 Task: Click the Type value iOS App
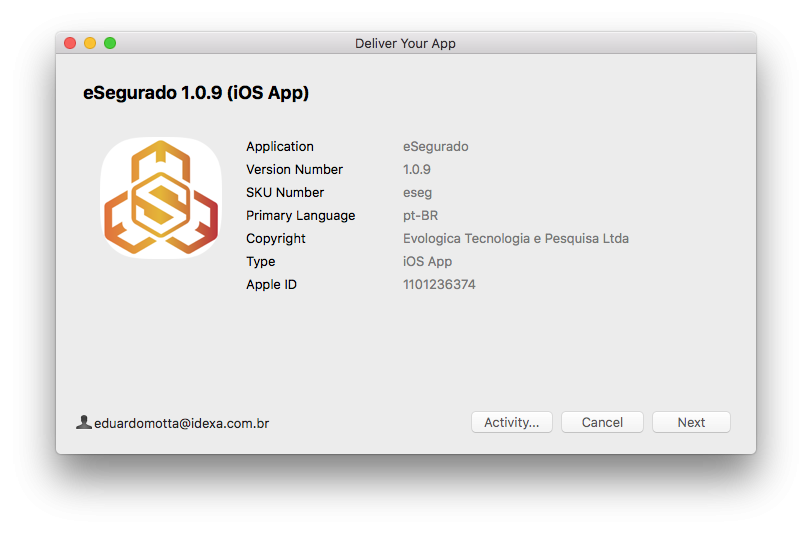427,261
